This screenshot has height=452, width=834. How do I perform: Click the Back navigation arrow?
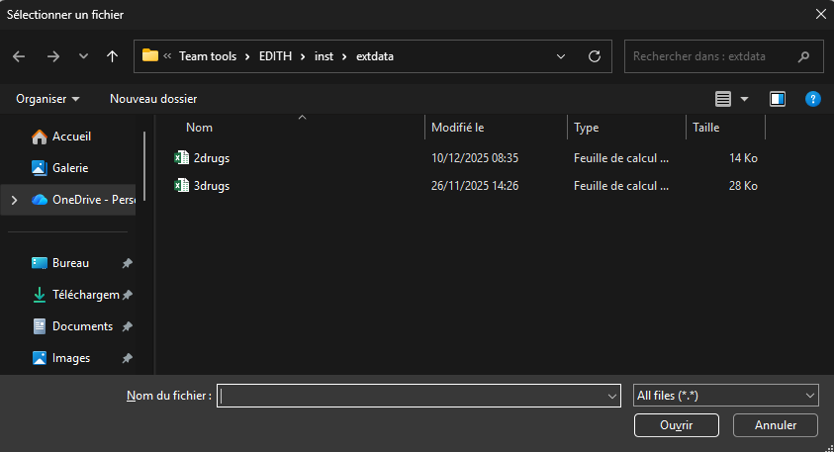coord(19,57)
